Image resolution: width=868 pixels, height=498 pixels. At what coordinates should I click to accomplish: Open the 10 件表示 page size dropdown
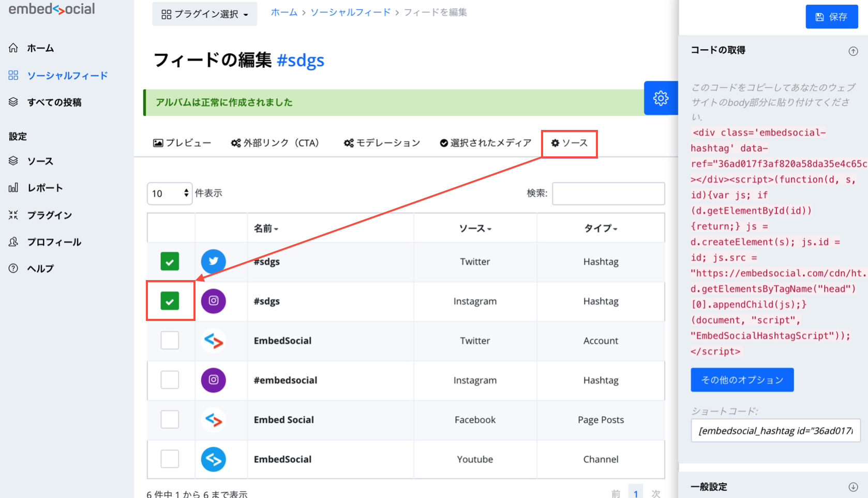point(170,193)
